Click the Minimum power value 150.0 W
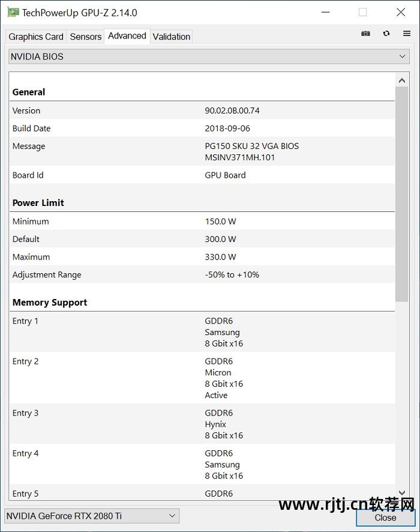The image size is (420, 532). (220, 221)
